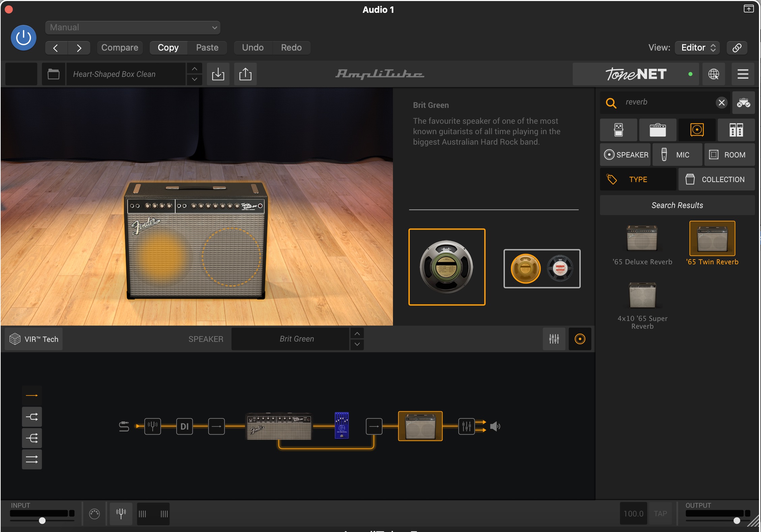The height and width of the screenshot is (532, 761).
Task: Select the amp head category tab
Action: [658, 130]
